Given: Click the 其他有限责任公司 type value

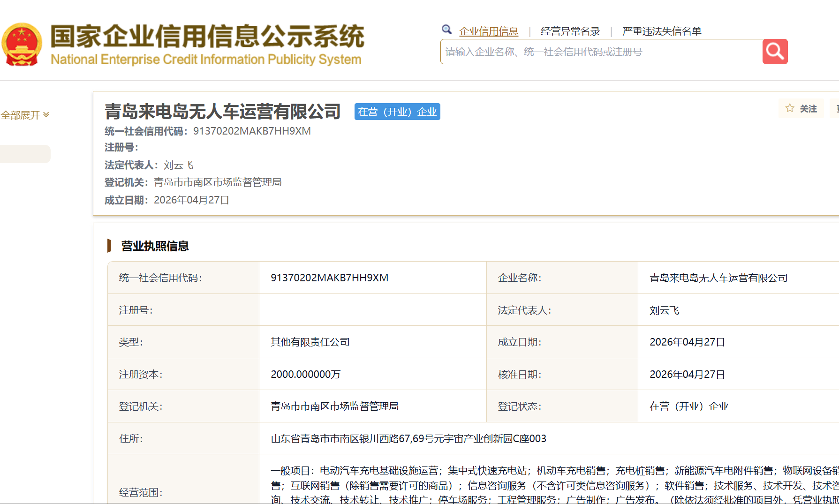Looking at the screenshot, I should click(310, 342).
